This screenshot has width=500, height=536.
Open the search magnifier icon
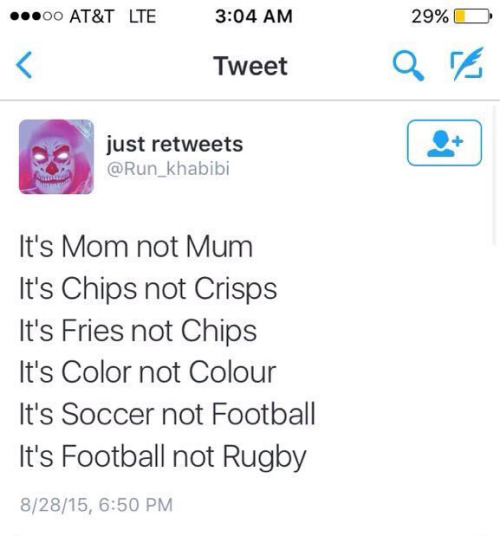[408, 66]
